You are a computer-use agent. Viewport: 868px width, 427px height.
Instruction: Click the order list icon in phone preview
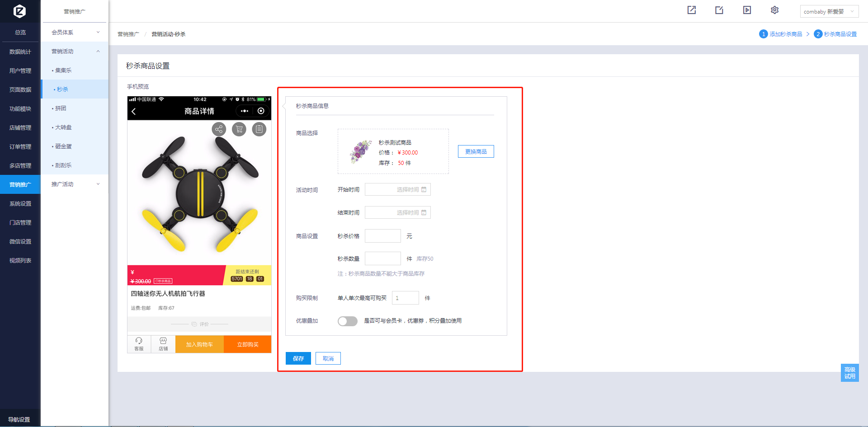[259, 129]
